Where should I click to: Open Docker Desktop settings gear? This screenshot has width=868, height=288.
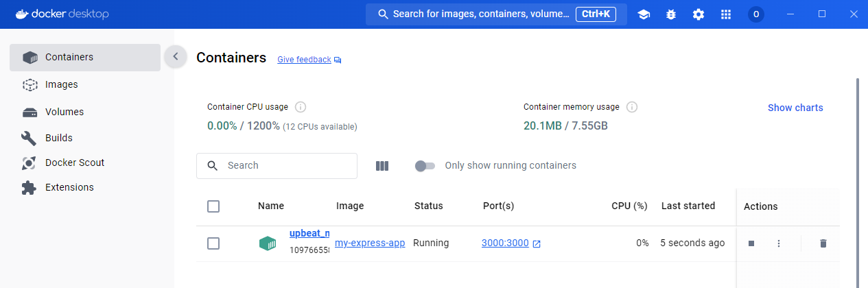[x=699, y=14]
